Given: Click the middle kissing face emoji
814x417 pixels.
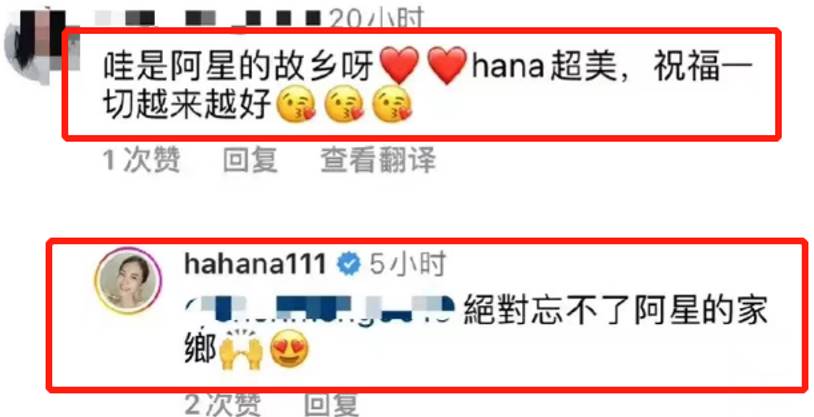Looking at the screenshot, I should pos(344,104).
